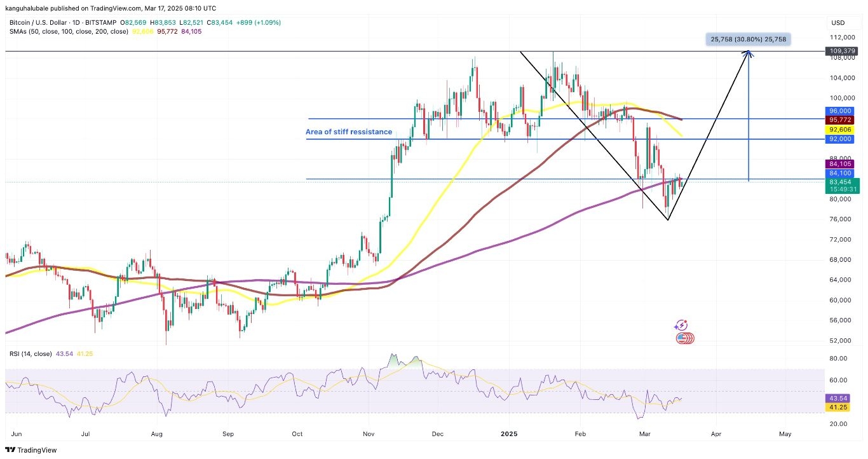This screenshot has width=868, height=459.
Task: Click the Nov label on time axis
Action: (369, 434)
